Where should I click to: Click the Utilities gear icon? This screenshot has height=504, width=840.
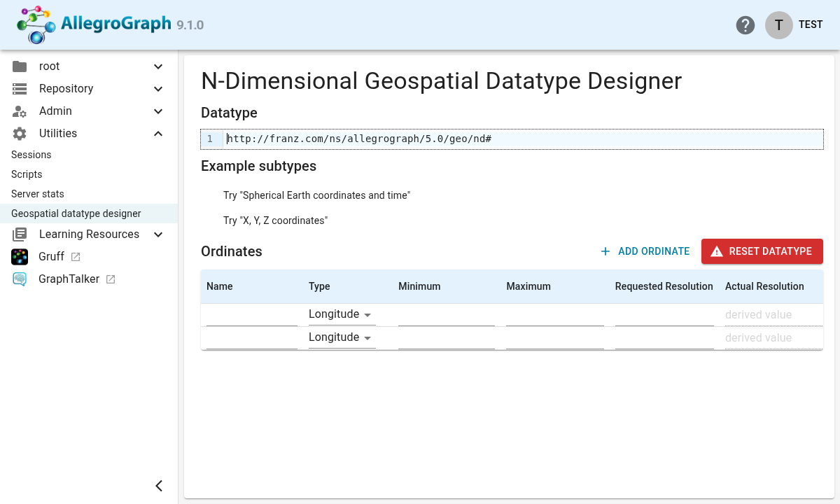pos(20,134)
